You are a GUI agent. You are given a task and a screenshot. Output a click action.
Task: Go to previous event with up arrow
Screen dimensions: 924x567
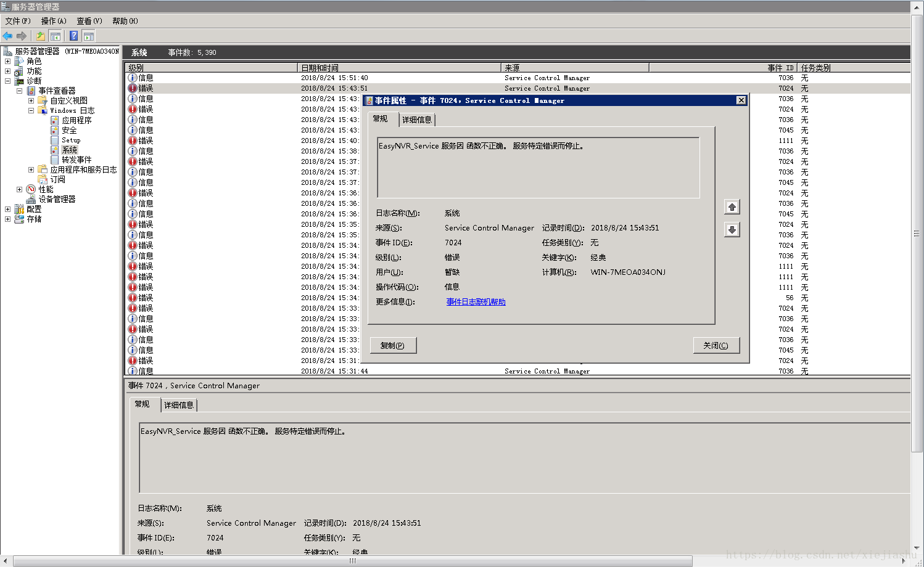click(x=732, y=207)
